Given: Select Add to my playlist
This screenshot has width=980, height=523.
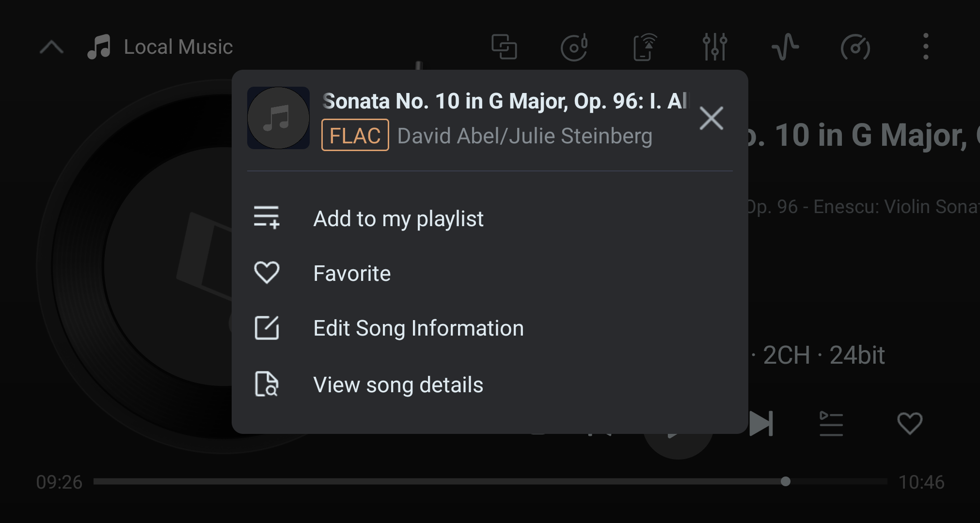Looking at the screenshot, I should coord(490,218).
